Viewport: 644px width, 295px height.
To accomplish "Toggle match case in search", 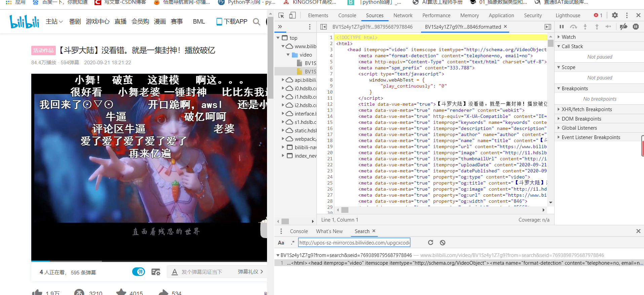I will click(x=281, y=243).
